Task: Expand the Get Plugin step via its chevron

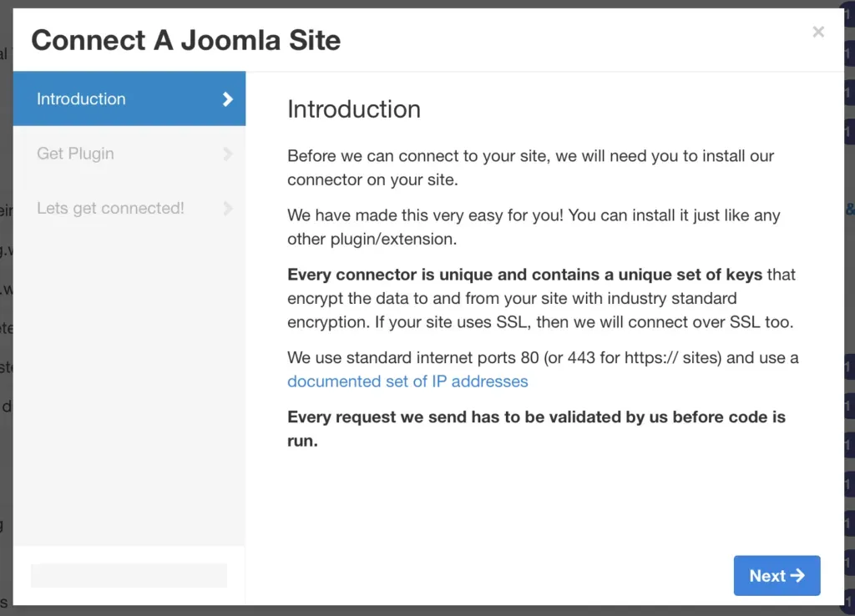Action: [227, 154]
